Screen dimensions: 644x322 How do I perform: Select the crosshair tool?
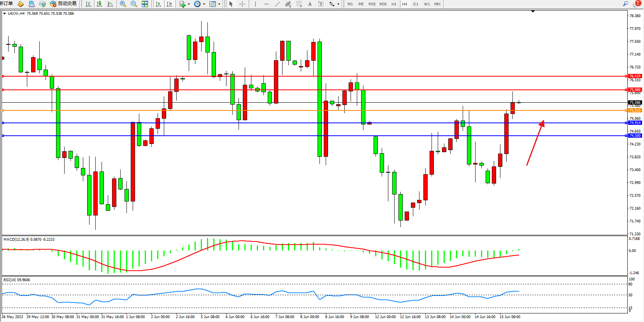(x=242, y=4)
